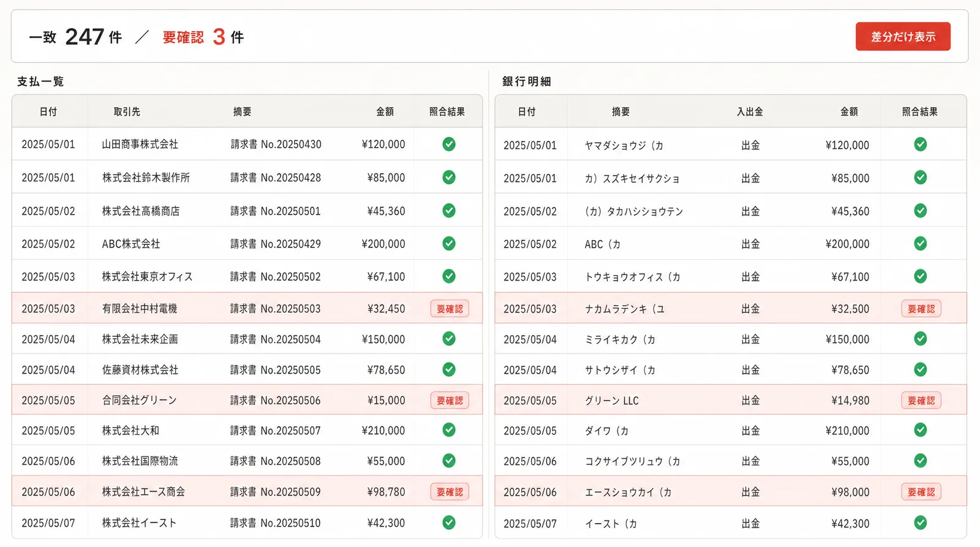Image resolution: width=980 pixels, height=547 pixels.
Task: Click 請求書 No.20250430 in payment list
Action: (276, 145)
